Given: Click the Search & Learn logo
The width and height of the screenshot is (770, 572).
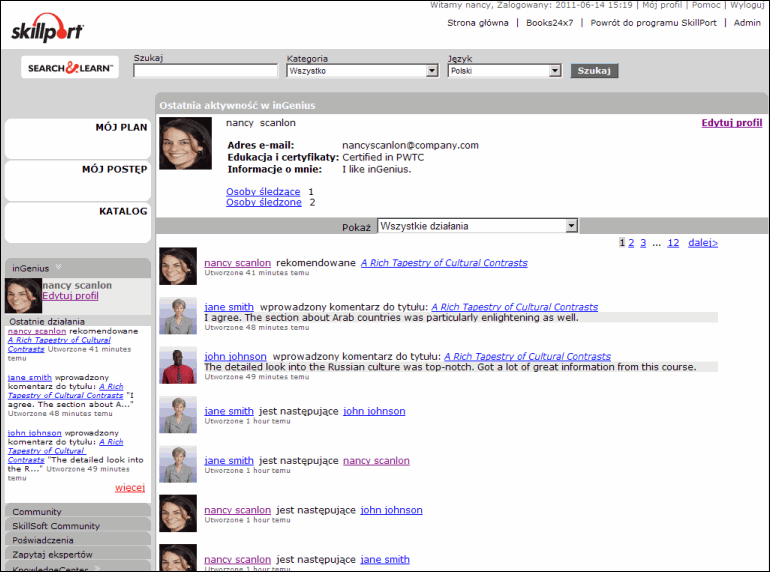Looking at the screenshot, I should click(70, 68).
